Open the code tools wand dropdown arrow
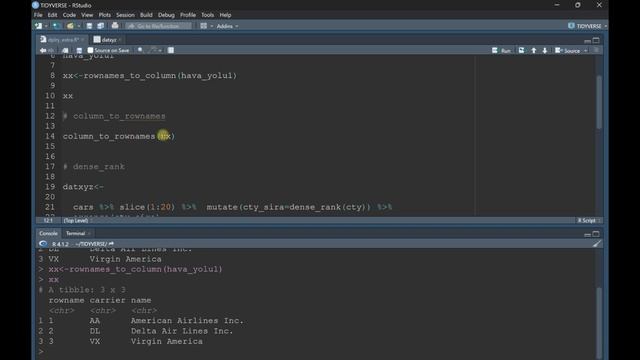Viewport: 640px width, 360px height. click(x=160, y=51)
